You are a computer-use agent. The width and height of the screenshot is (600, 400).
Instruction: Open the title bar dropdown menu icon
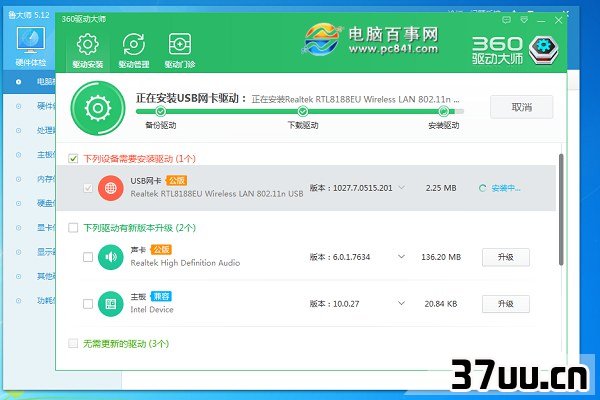tap(524, 20)
